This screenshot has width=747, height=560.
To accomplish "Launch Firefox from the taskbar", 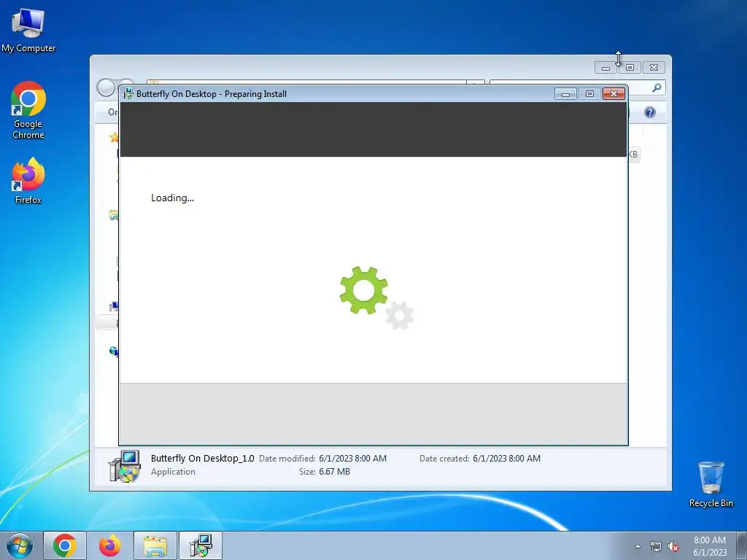I will click(x=109, y=545).
